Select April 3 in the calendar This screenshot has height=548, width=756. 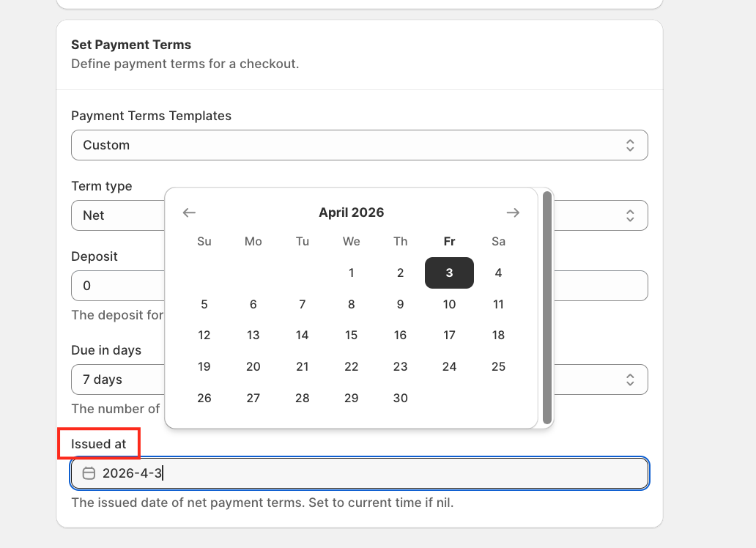[449, 273]
